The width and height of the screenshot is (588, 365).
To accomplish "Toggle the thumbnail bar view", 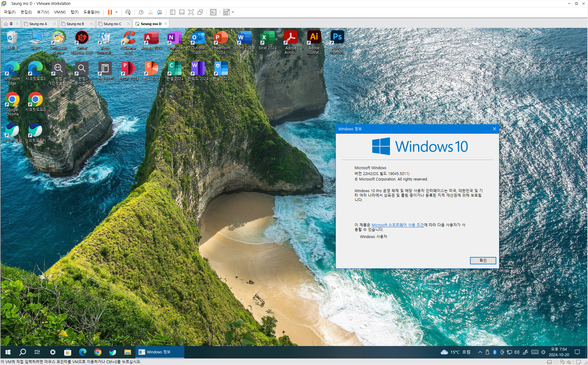I will click(182, 12).
